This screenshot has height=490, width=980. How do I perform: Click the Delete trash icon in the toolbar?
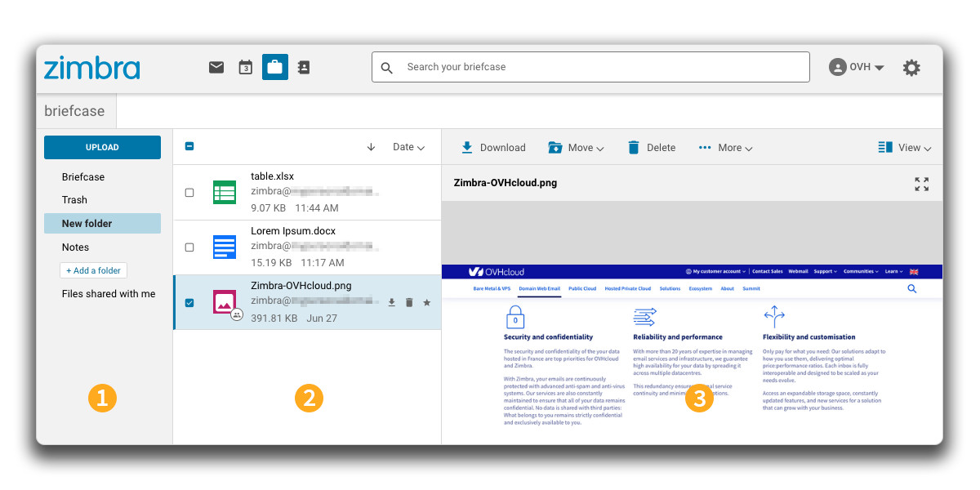pyautogui.click(x=634, y=147)
